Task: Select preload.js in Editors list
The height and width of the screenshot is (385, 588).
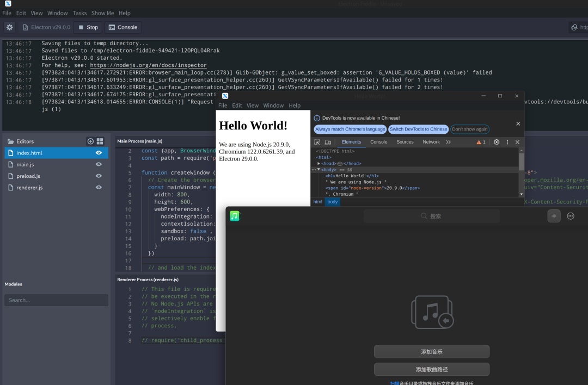Action: coord(56,176)
